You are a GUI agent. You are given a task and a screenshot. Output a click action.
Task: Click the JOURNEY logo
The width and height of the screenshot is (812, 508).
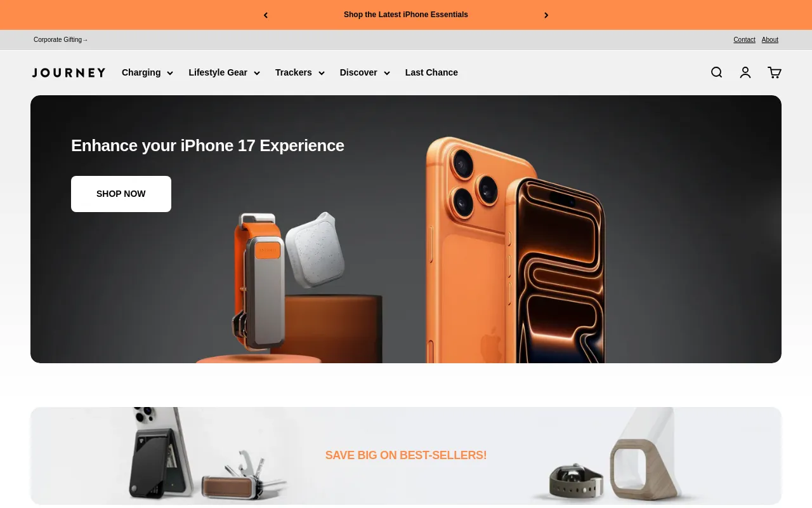pos(69,72)
